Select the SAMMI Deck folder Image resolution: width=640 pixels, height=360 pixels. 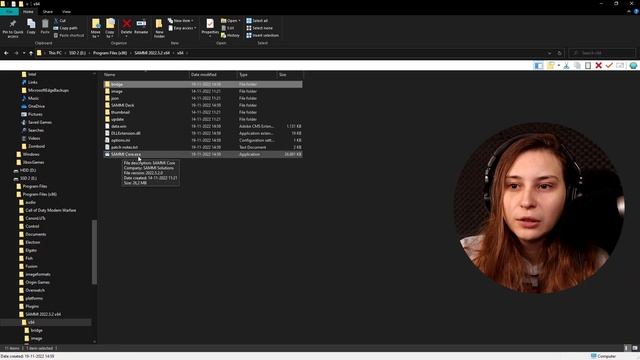pyautogui.click(x=203, y=105)
